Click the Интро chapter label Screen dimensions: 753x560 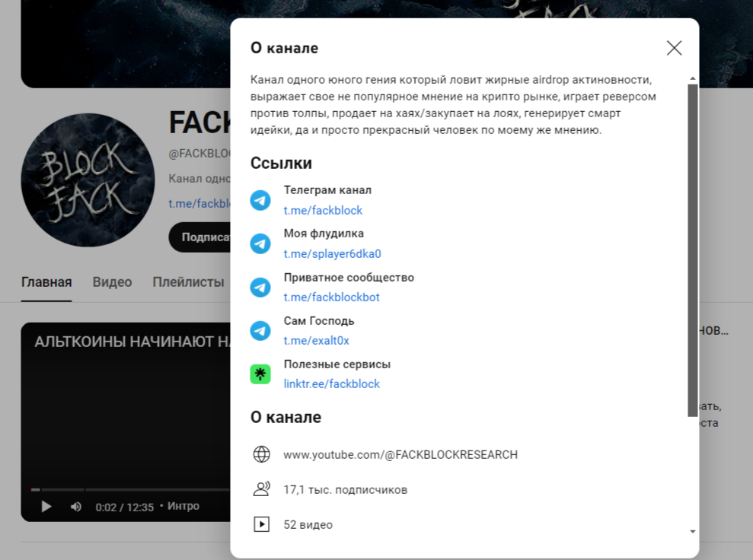tap(183, 506)
